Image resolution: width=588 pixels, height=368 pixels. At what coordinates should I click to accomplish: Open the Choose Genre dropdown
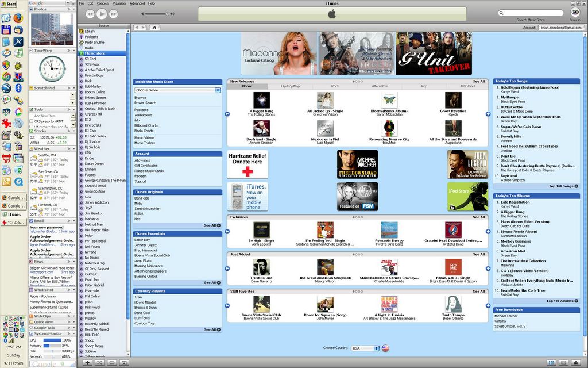click(177, 90)
